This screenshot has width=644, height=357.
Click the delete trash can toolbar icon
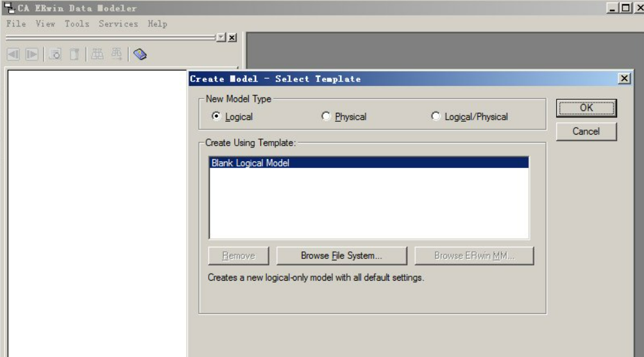pos(74,54)
